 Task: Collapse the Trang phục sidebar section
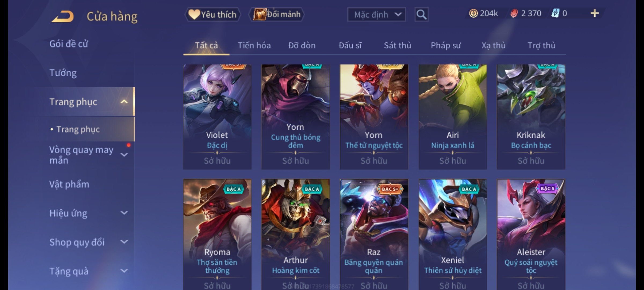coord(124,102)
